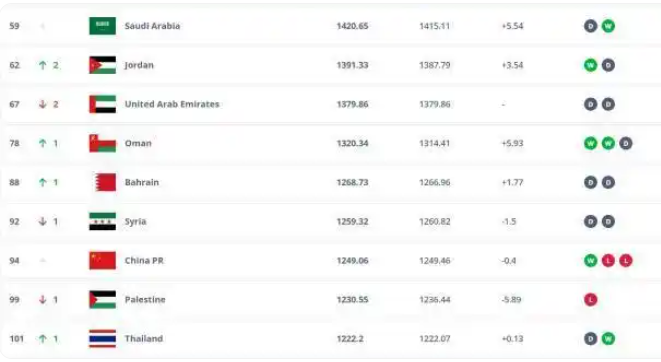The height and width of the screenshot is (362, 661).
Task: Click Syria's red down arrow indicator
Action: [43, 221]
